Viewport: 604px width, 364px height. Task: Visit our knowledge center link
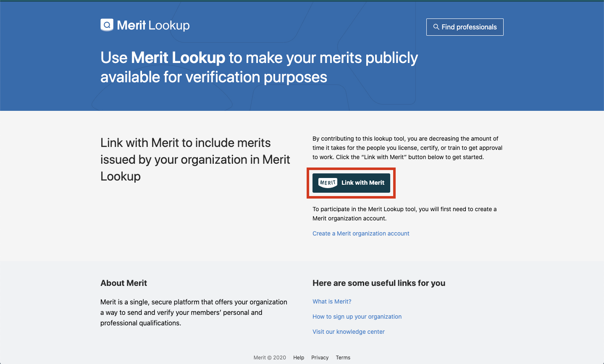coord(349,332)
